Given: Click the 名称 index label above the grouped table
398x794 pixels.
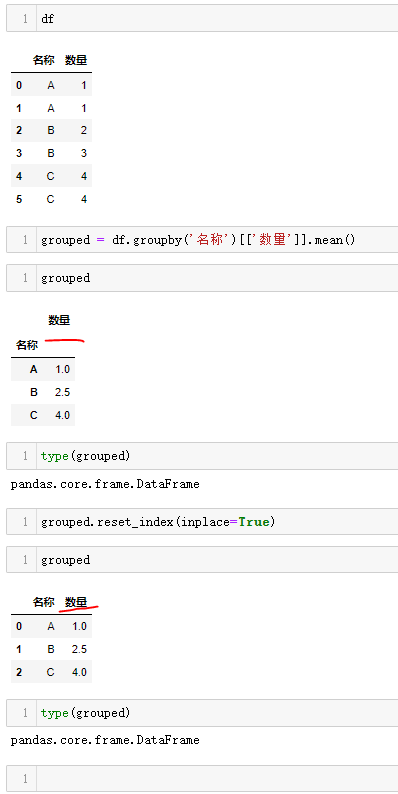Looking at the screenshot, I should tap(27, 345).
